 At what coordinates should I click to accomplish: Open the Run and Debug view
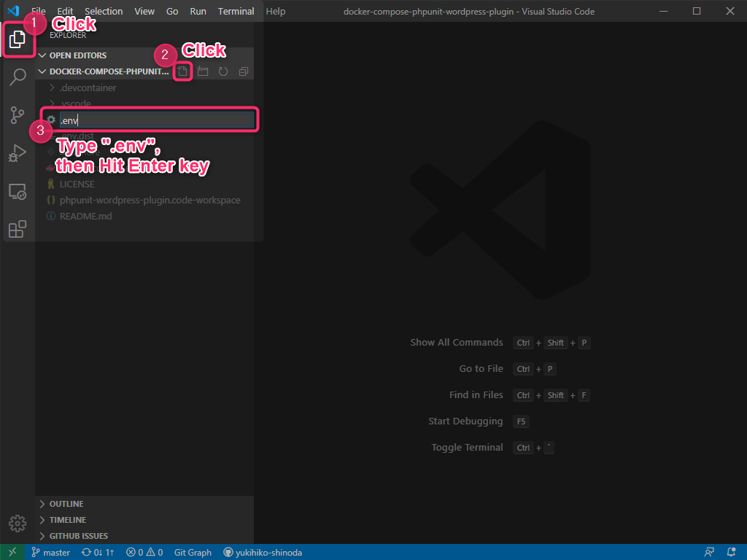(18, 152)
